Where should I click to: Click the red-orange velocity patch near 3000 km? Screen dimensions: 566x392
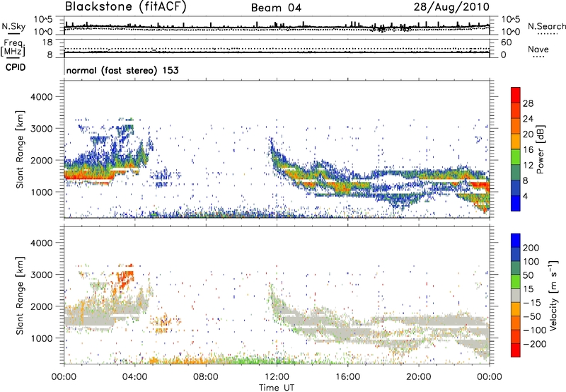pos(125,278)
